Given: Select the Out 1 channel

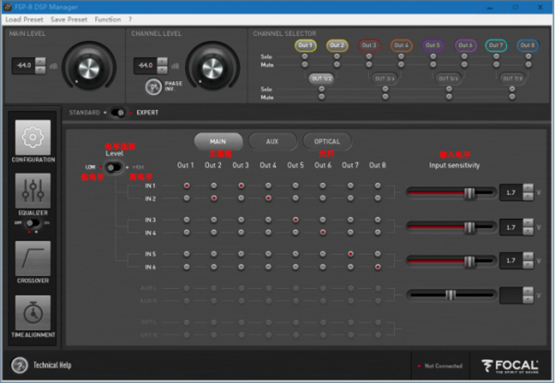Looking at the screenshot, I should coord(305,45).
